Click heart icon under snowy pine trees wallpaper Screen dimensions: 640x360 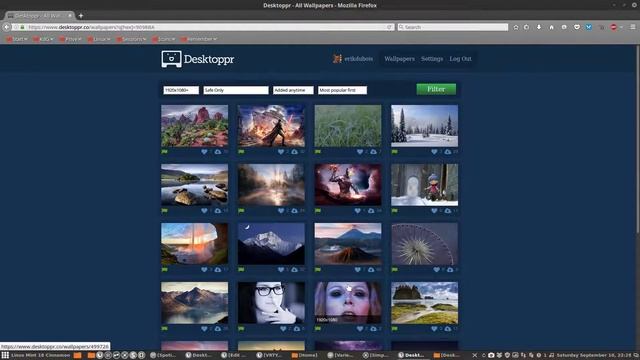434,152
